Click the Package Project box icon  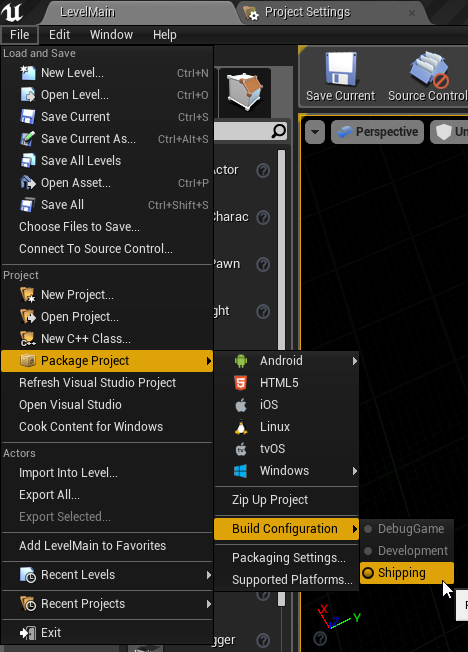[28, 361]
